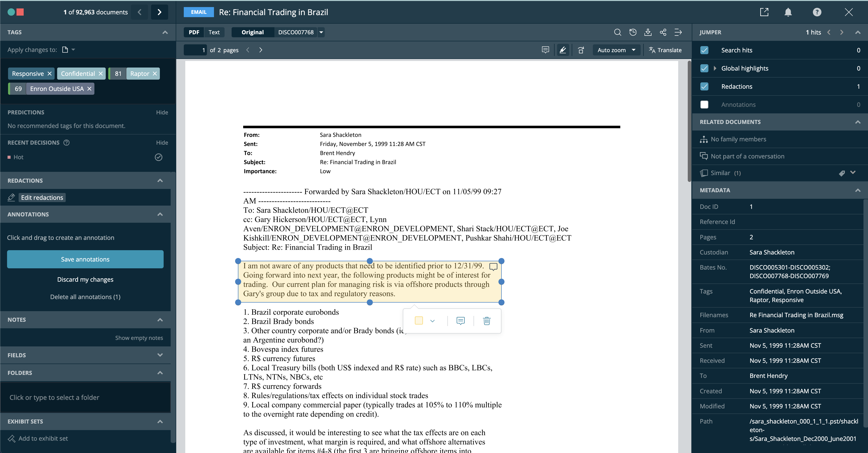Viewport: 868px width, 453px height.
Task: Expand the Global highlights triangle
Action: click(715, 69)
